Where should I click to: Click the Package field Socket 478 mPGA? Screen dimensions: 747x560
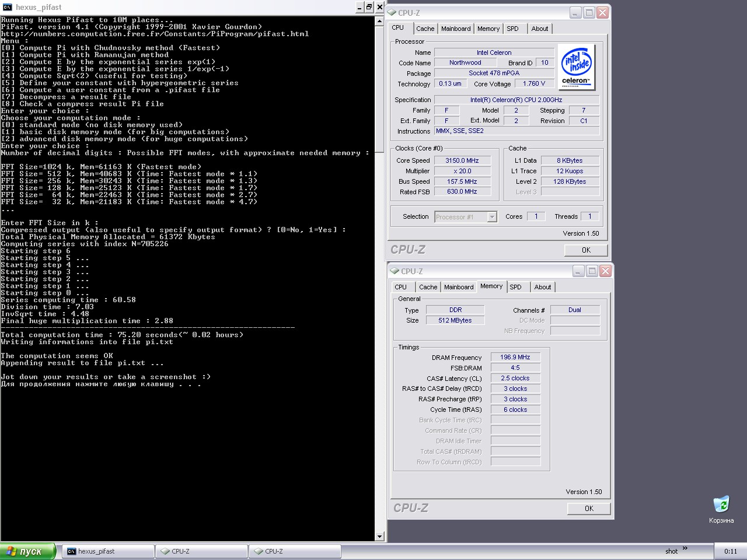click(x=494, y=73)
